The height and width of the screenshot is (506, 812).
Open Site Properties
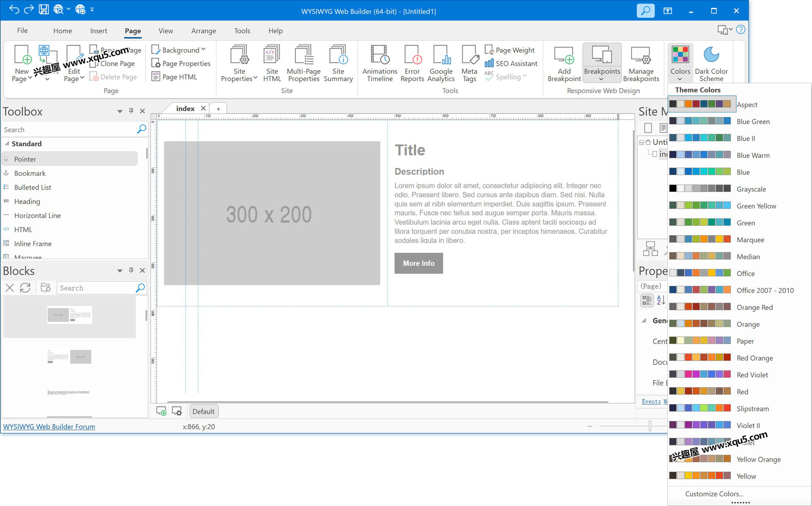[239, 63]
